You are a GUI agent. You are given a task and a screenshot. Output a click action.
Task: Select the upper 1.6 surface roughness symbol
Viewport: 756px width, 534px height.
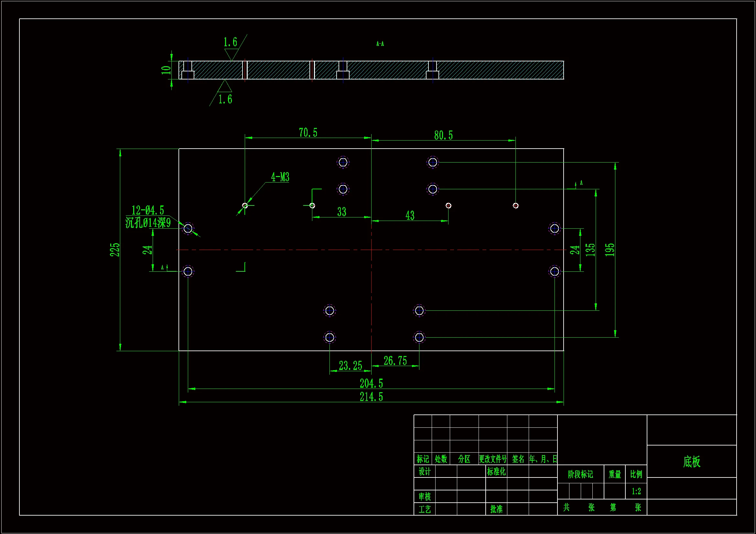(231, 42)
